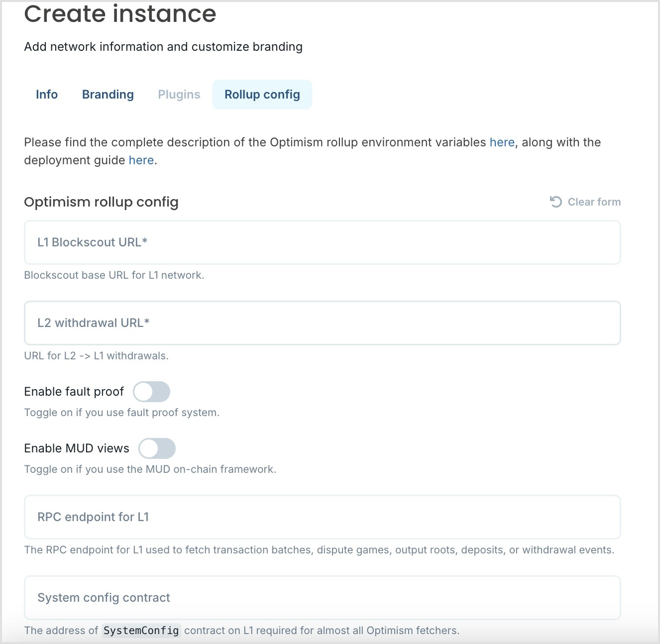Click the Blockscout base URL helper text
Screen dimensions: 660x644
point(114,275)
